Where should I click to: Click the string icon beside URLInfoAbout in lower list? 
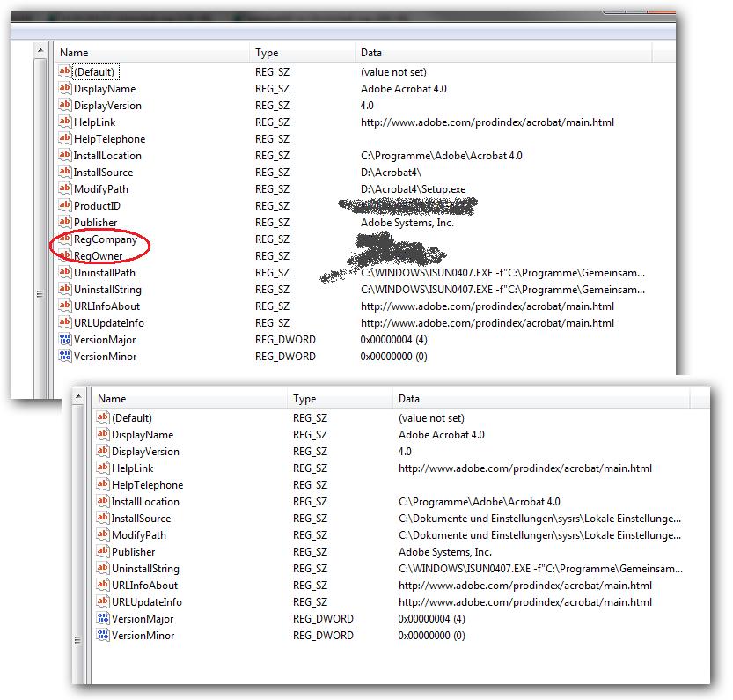pyautogui.click(x=102, y=585)
